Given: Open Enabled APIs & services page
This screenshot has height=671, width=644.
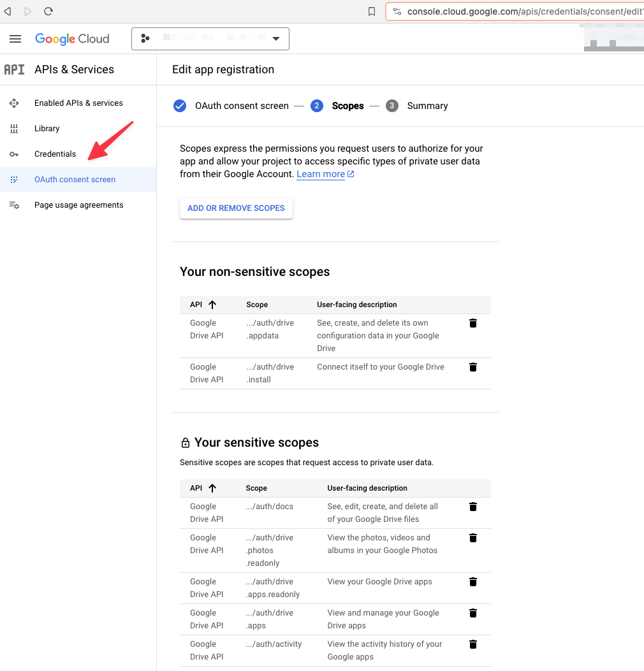Looking at the screenshot, I should tap(78, 103).
